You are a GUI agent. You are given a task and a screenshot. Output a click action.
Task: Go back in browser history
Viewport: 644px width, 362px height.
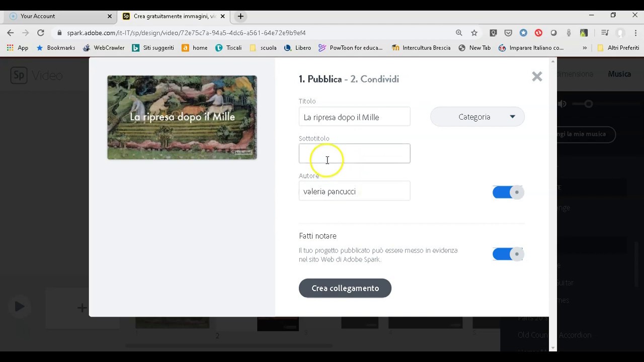coord(11,33)
